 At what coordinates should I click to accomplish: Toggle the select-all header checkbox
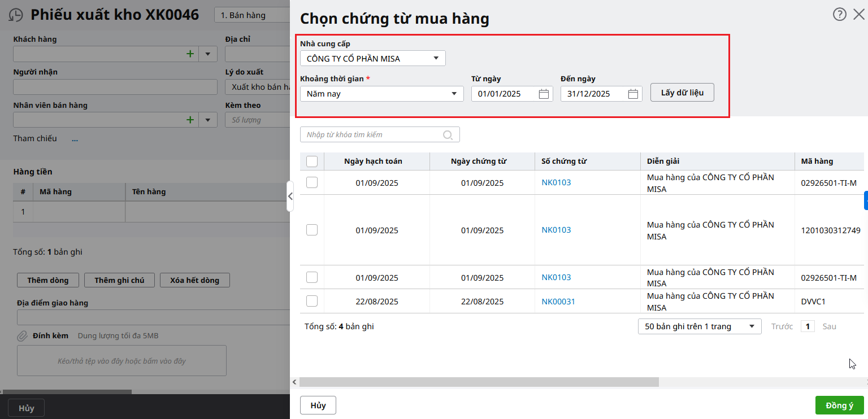tap(312, 162)
